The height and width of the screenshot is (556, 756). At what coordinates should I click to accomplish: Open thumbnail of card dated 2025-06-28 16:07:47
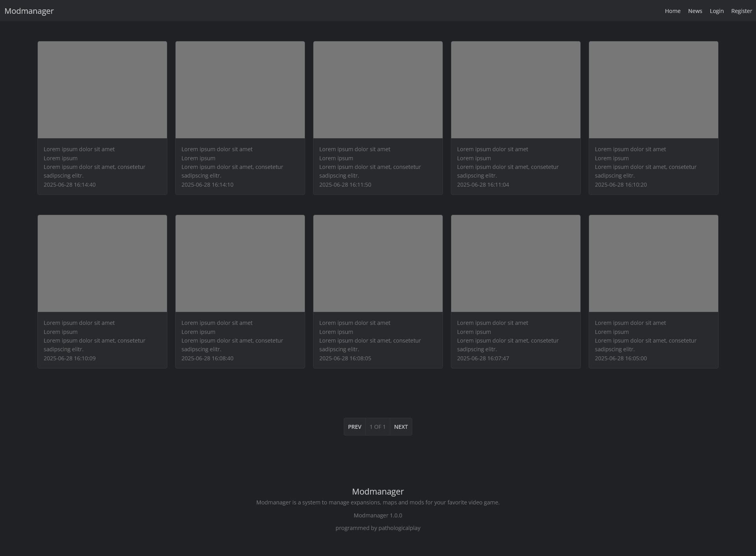pos(516,263)
